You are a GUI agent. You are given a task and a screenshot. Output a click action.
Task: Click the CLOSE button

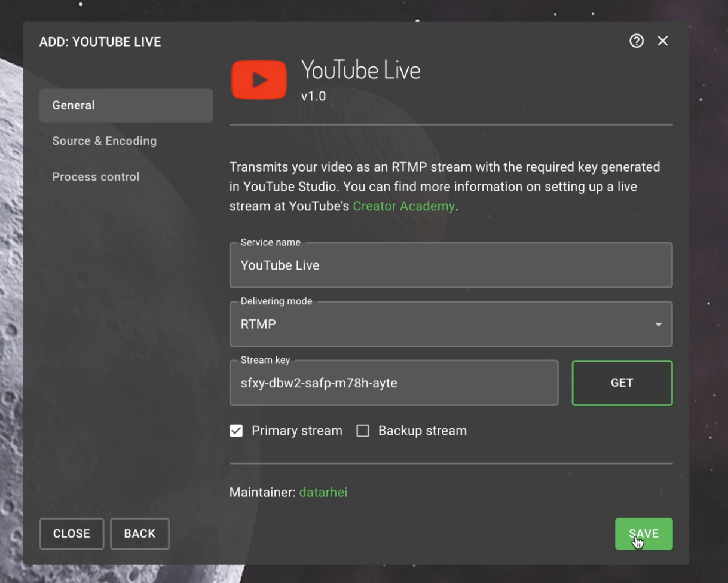click(x=72, y=533)
